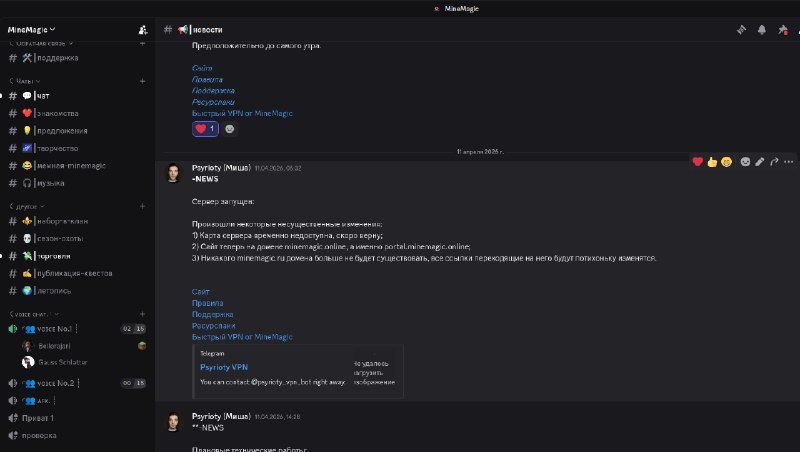
Task: Collapse the Чаты channel category
Action: [x=24, y=81]
